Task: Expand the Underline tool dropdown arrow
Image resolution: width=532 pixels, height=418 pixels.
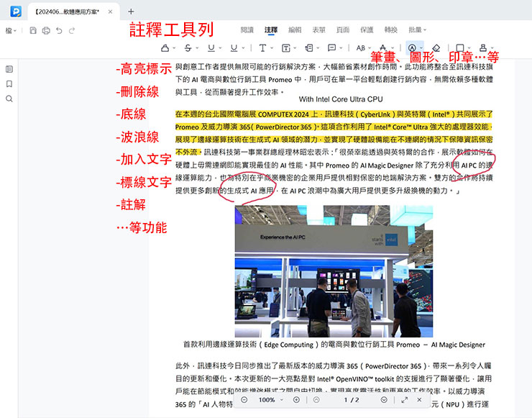Action: (x=220, y=48)
